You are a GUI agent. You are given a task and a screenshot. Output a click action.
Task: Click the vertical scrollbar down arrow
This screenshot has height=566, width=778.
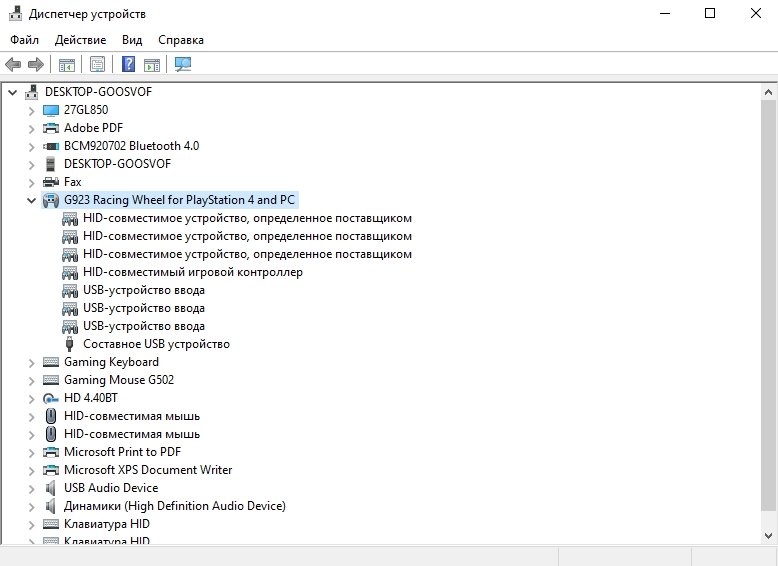pos(768,537)
